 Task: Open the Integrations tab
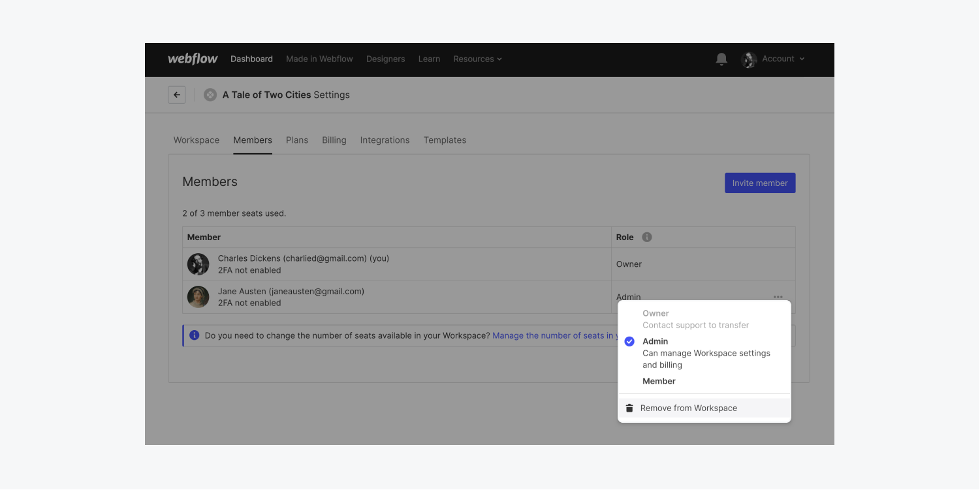tap(385, 140)
